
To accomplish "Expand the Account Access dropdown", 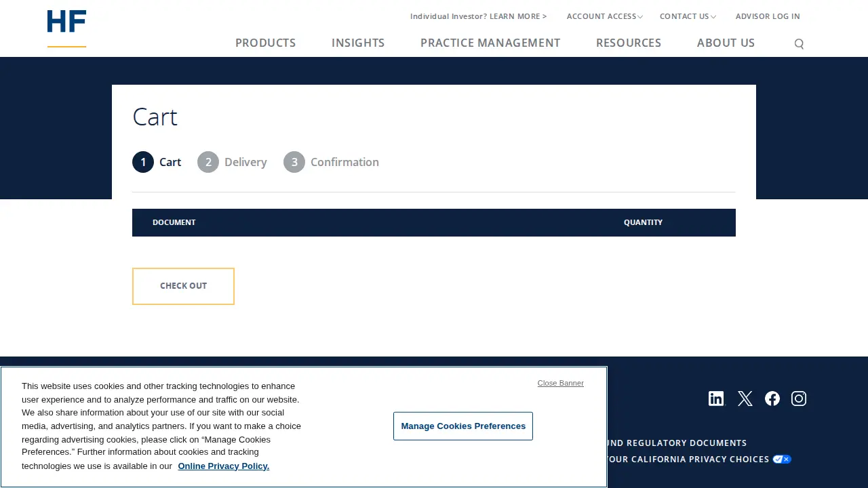I will (604, 16).
